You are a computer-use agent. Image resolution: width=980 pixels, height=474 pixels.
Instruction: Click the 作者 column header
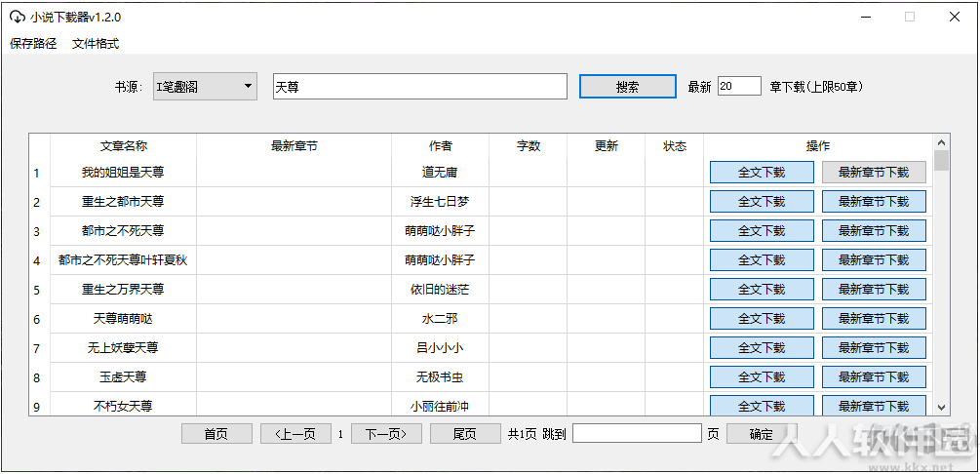441,145
